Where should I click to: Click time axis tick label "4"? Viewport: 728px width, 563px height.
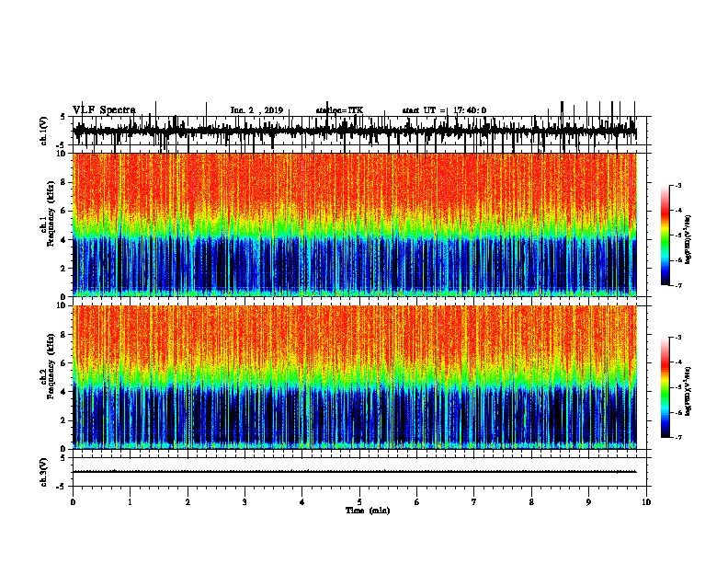point(302,502)
